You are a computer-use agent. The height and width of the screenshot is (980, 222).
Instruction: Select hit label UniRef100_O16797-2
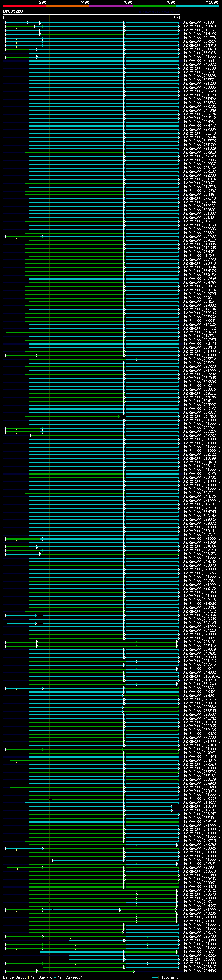tap(201, 676)
